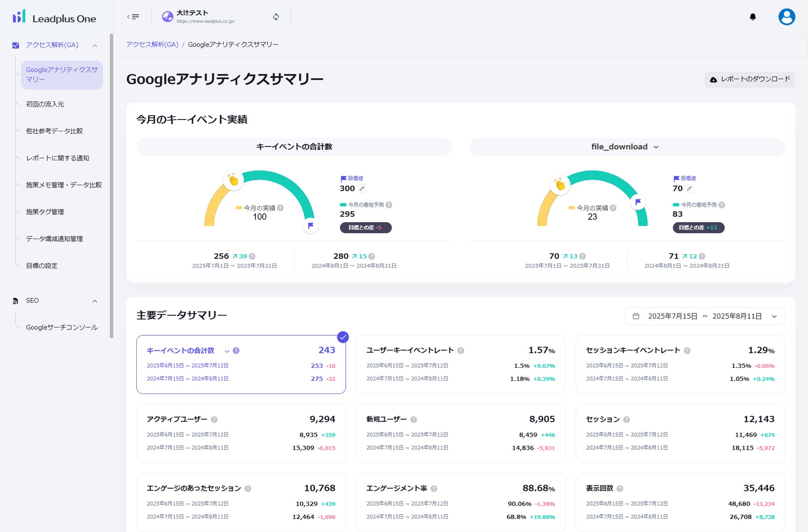
Task: Open the file_download event dropdown
Action: (656, 147)
